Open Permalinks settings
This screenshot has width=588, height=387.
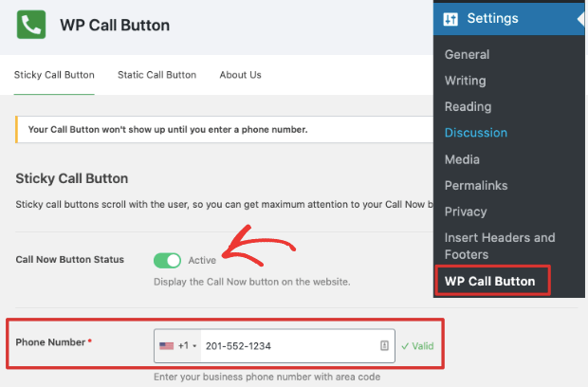point(476,186)
